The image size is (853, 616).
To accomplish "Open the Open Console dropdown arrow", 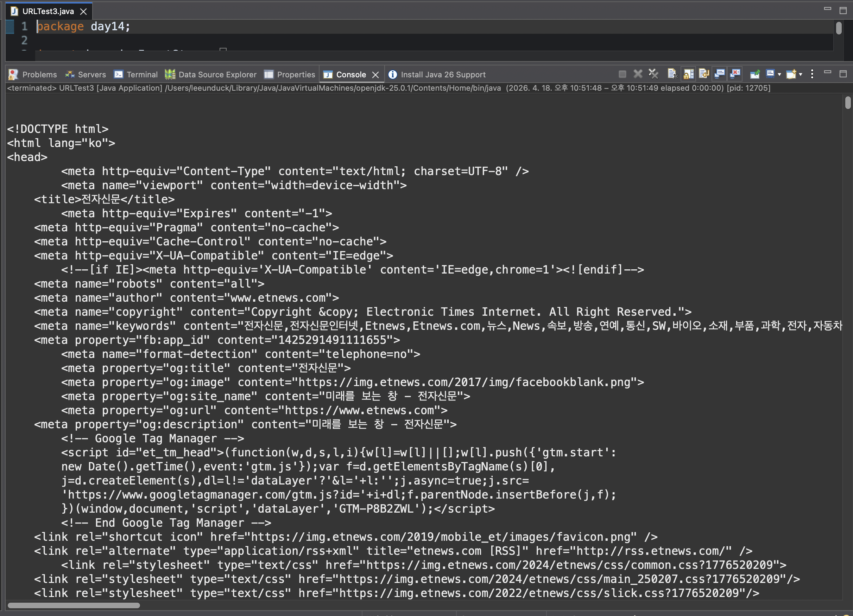I will (x=800, y=75).
